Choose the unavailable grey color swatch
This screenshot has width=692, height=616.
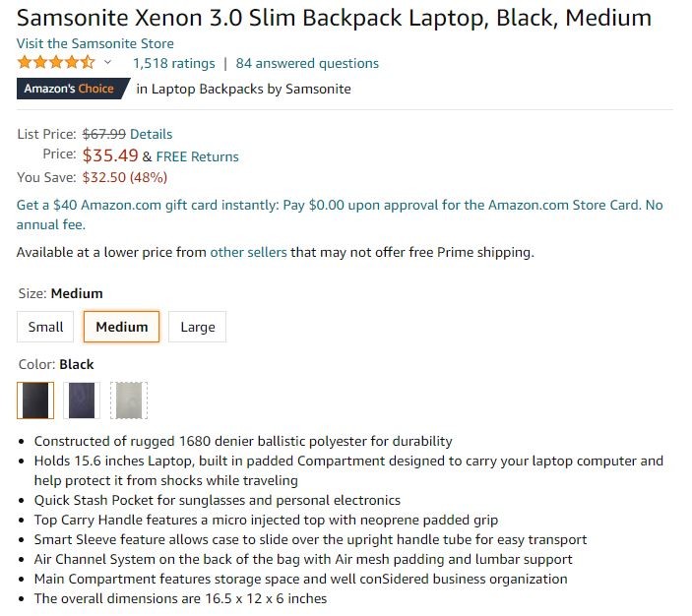pyautogui.click(x=129, y=400)
